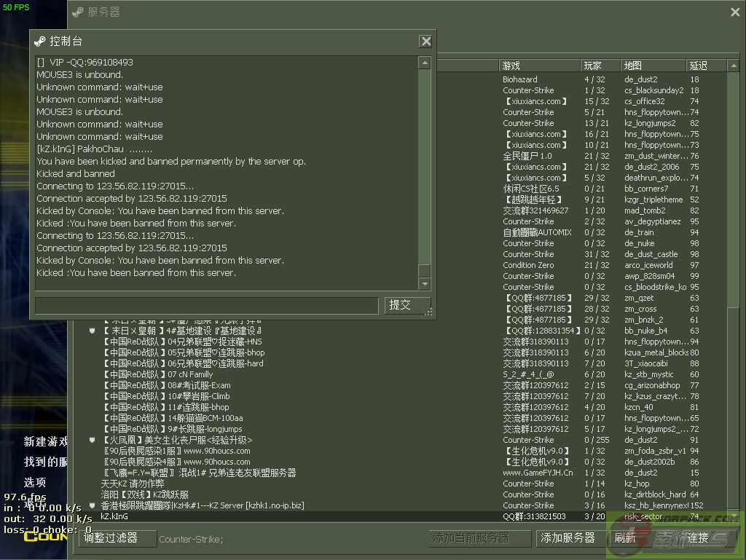Screen dimensions: 746x560
Task: Click shield icon next to 末日×皇朝 4#基地建设
Action: coord(93,331)
